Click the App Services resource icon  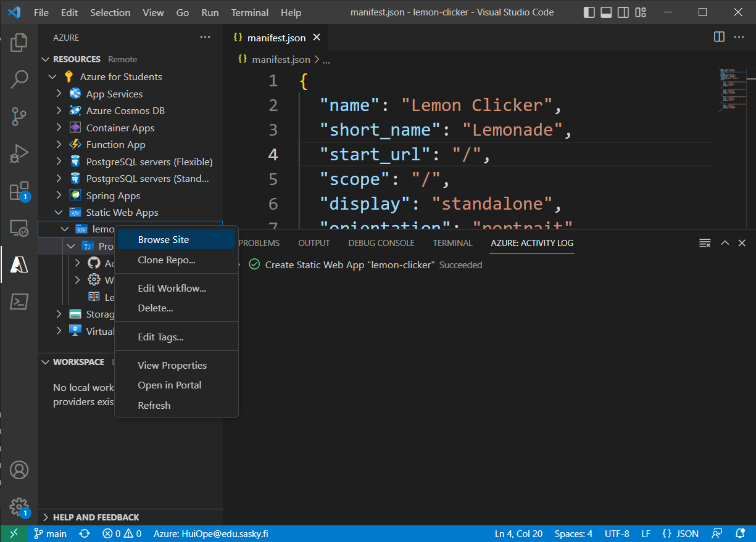tap(75, 94)
